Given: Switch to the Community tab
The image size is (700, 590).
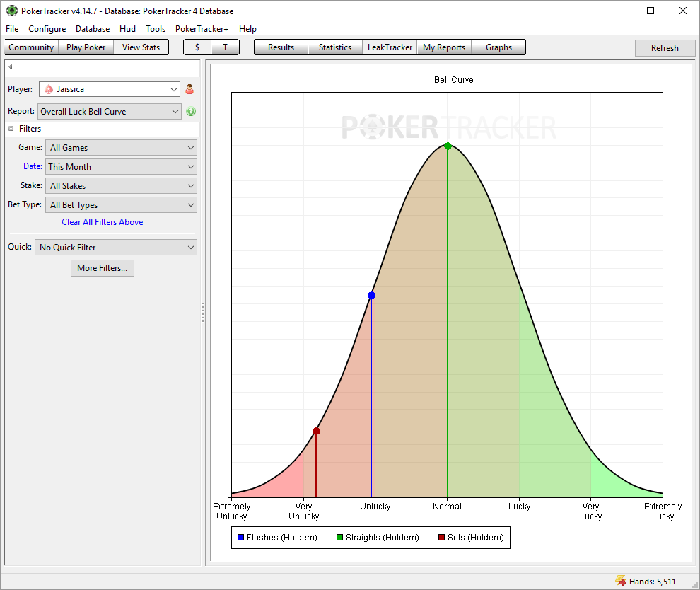Looking at the screenshot, I should coord(31,47).
